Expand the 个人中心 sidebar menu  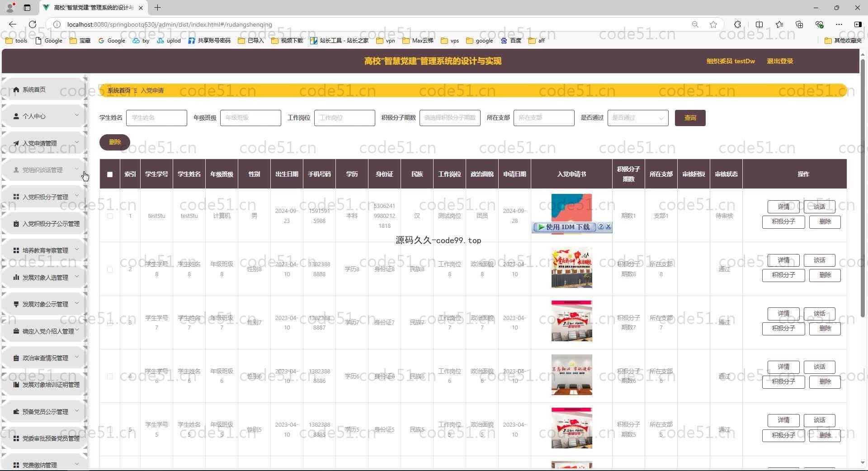coord(76,115)
